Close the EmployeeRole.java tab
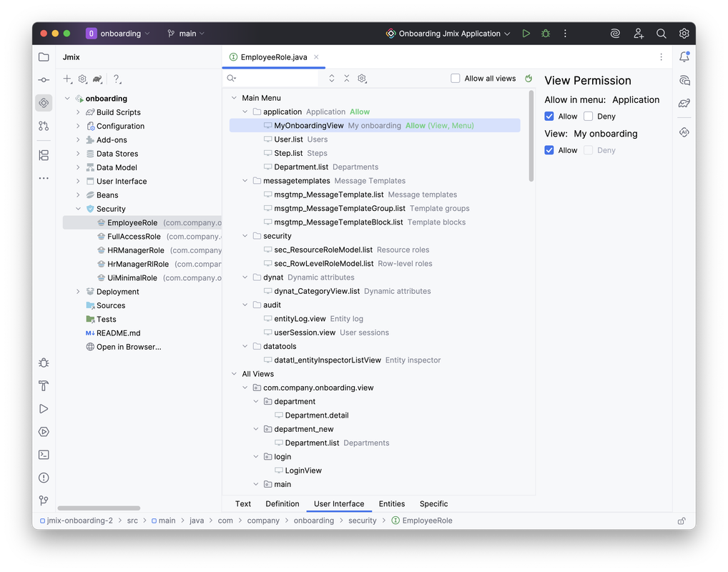 [316, 57]
